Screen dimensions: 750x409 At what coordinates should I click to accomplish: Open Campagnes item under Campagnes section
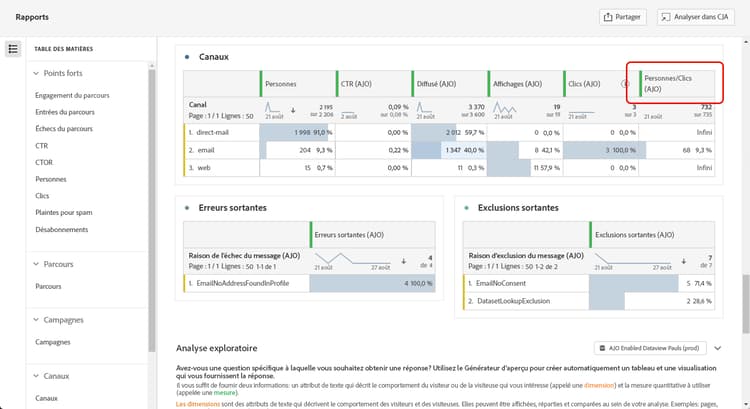point(53,342)
